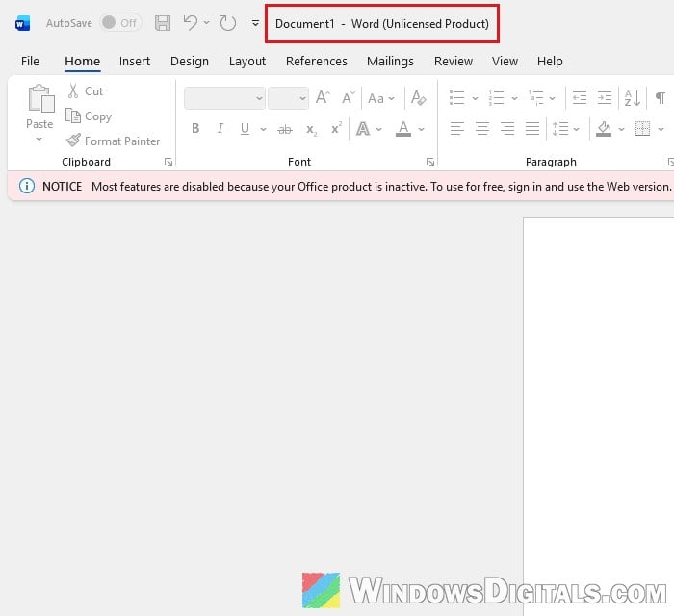
Task: Click the Save floppy disk icon
Action: coord(163,23)
